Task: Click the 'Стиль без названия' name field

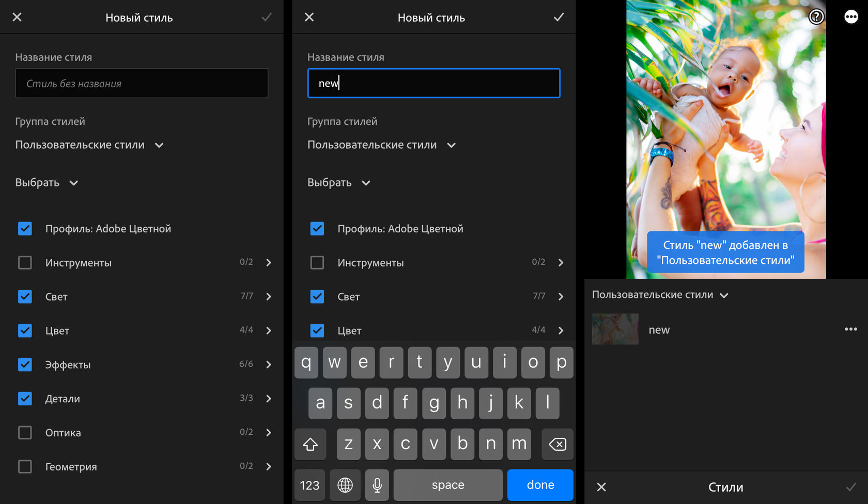Action: point(142,83)
